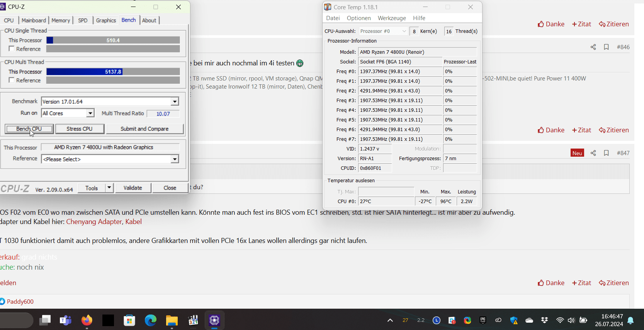Open the Optionen menu in Core Temp
The width and height of the screenshot is (644, 330).
(x=359, y=18)
